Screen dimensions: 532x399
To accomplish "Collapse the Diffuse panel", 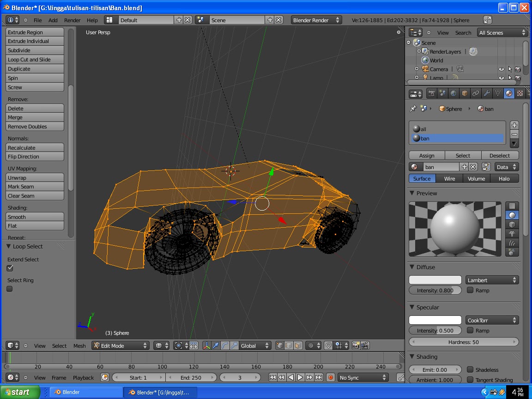I will [x=412, y=267].
